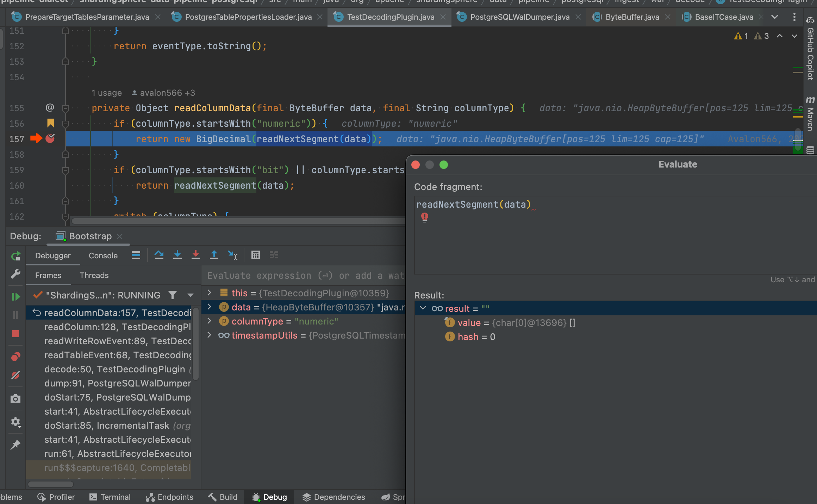Click the @ gutter icon line 155
Viewport: 817px width, 504px height.
50,107
